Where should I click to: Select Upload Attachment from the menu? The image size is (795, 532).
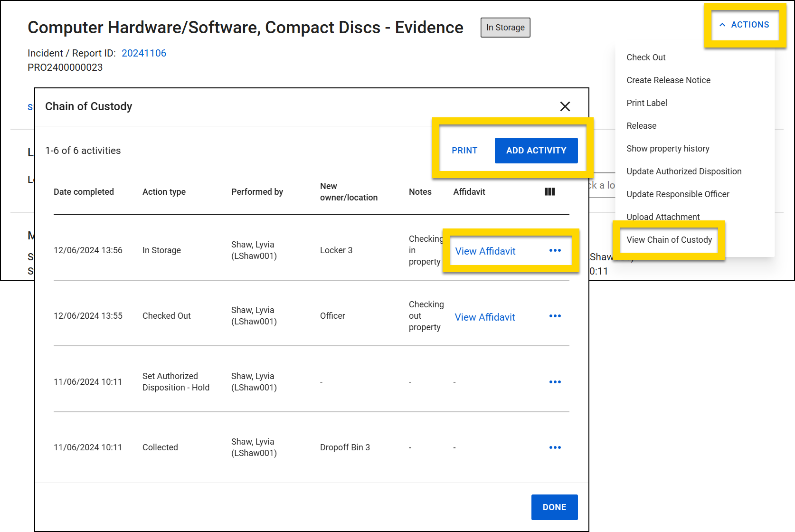click(663, 217)
